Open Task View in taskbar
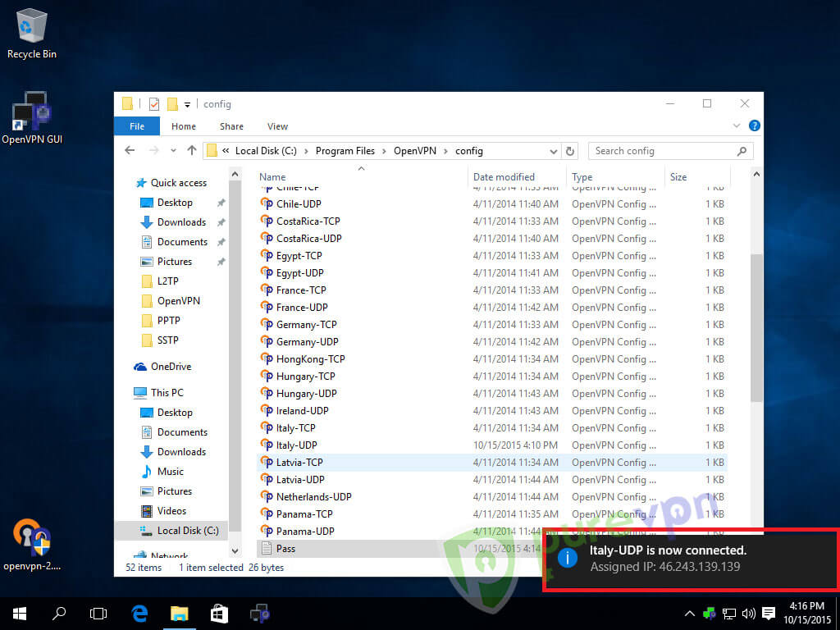 point(98,614)
